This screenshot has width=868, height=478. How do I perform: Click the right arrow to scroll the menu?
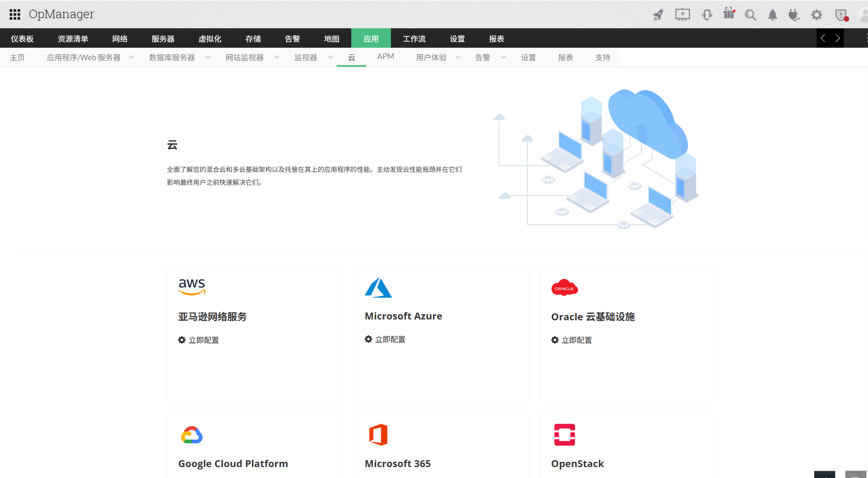click(837, 38)
